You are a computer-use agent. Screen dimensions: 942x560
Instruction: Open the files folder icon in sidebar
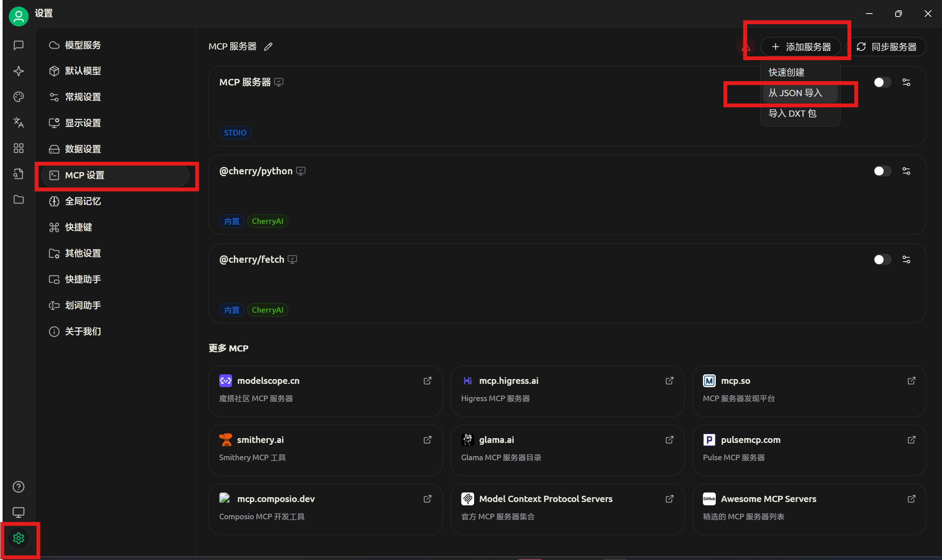pos(18,199)
